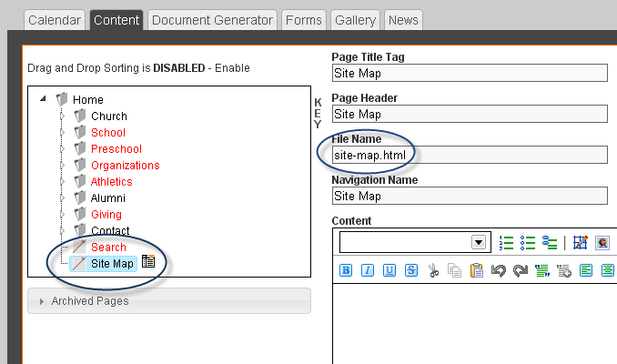Screen dimensions: 617x364
Task: Expand the Alumni tree node
Action: (62, 198)
